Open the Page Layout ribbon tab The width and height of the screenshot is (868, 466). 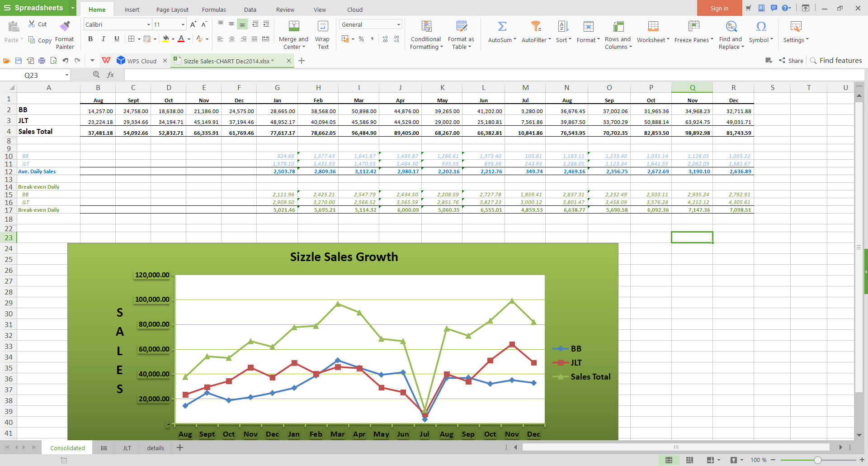172,10
